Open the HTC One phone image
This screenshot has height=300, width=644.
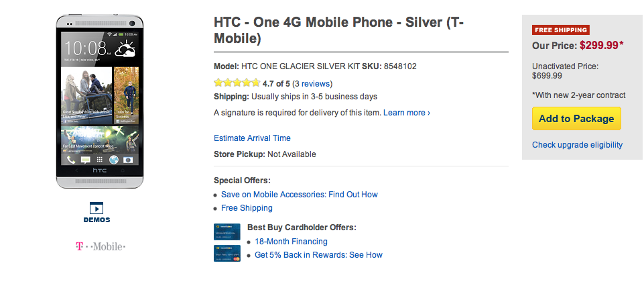pyautogui.click(x=99, y=101)
